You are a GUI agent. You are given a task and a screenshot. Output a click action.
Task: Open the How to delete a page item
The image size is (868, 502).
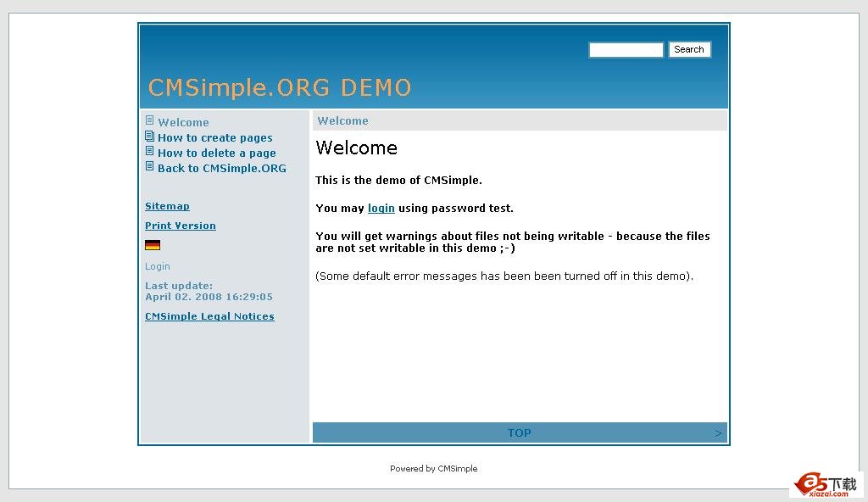216,153
